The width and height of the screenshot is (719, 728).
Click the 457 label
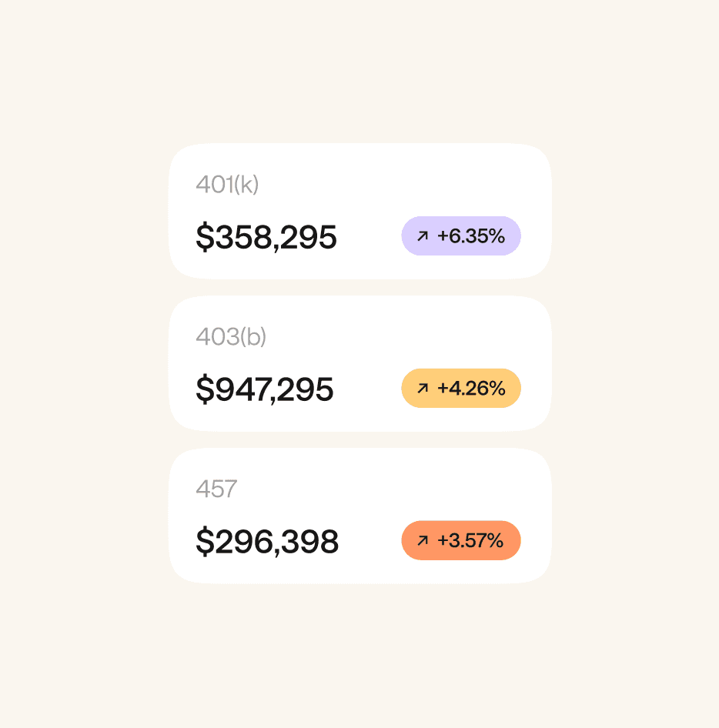tap(216, 489)
